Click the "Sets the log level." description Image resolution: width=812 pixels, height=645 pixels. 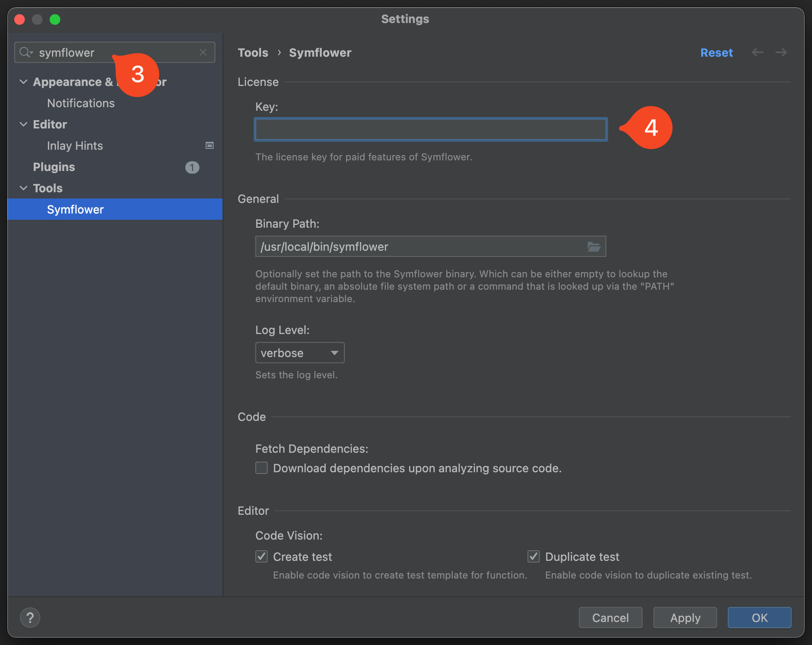[x=297, y=375]
